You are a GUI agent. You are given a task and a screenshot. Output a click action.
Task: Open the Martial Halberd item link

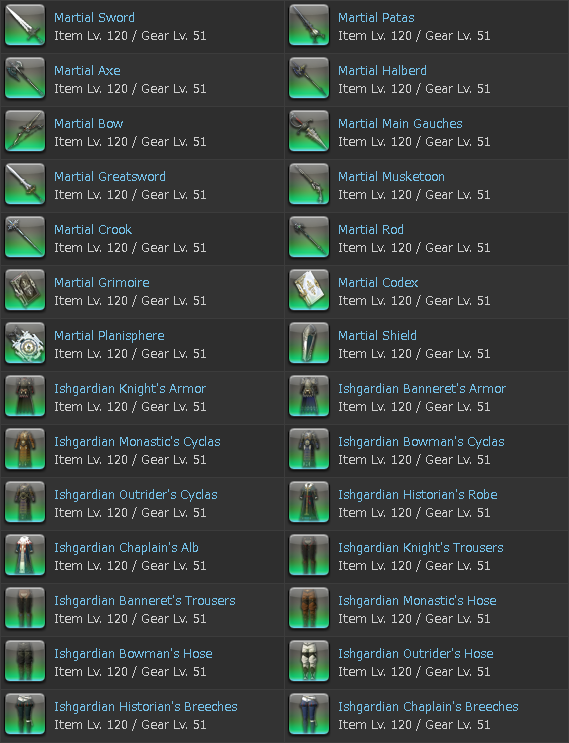382,71
